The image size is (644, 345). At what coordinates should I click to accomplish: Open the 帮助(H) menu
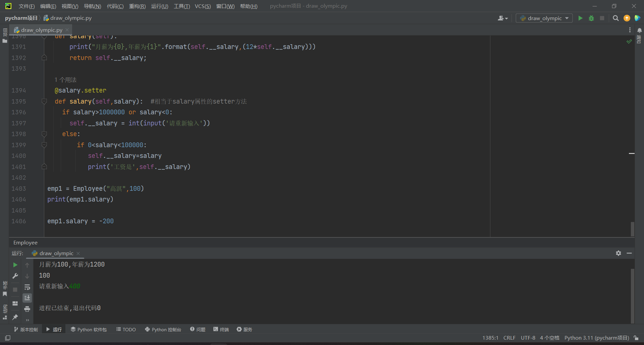(x=249, y=6)
